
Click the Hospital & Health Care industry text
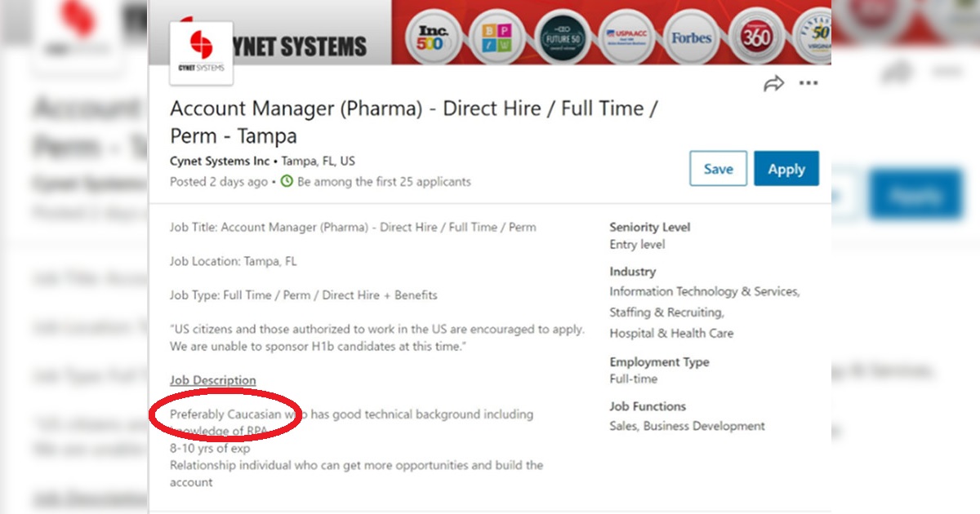[x=671, y=333]
